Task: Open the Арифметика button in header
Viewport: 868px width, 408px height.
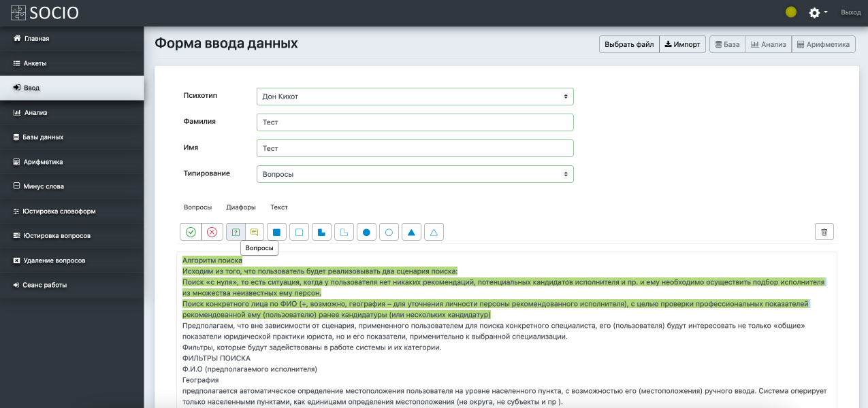Action: tap(823, 45)
